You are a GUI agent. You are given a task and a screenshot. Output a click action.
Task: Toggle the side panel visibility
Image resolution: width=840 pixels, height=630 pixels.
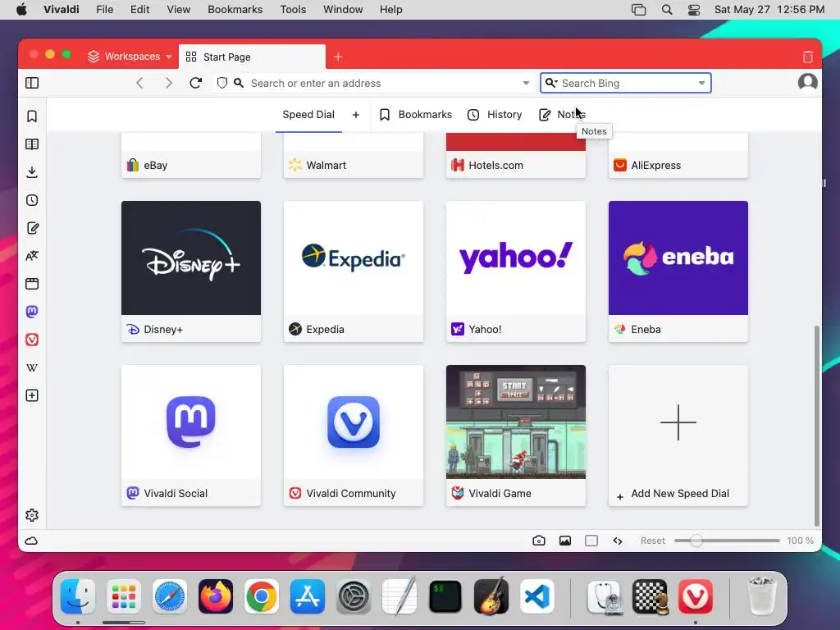[32, 83]
